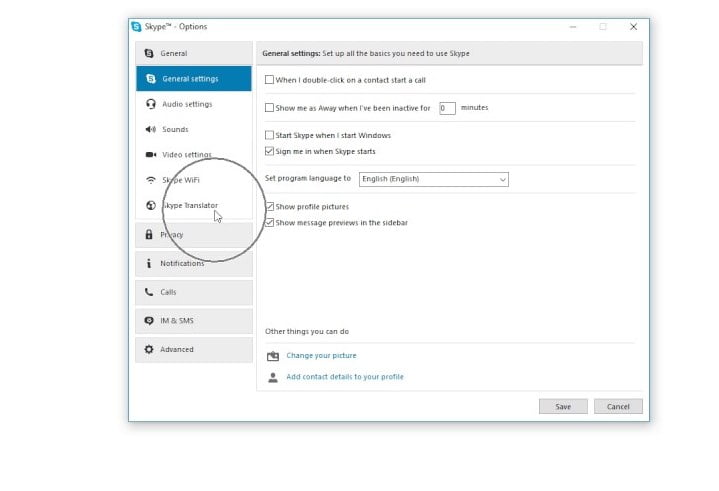Expand the IM & SMS section
The image size is (719, 491).
194,321
